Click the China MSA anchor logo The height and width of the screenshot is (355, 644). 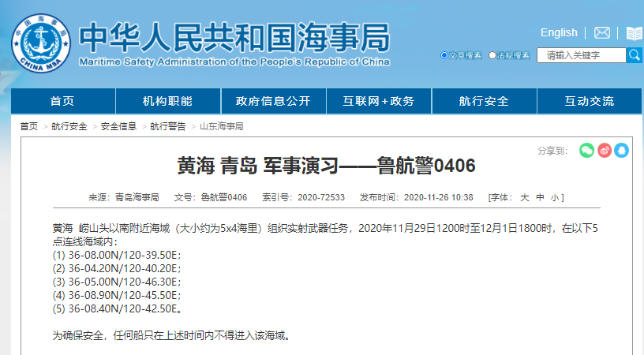41,43
